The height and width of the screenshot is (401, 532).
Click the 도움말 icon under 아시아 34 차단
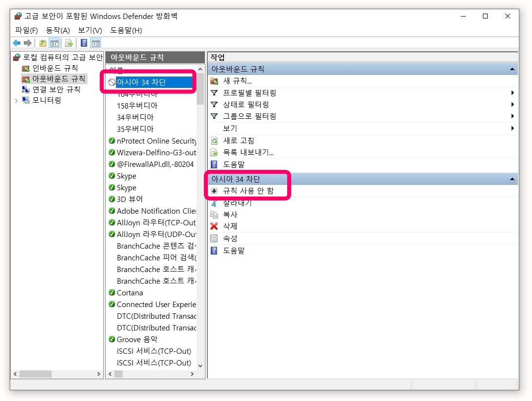(214, 250)
